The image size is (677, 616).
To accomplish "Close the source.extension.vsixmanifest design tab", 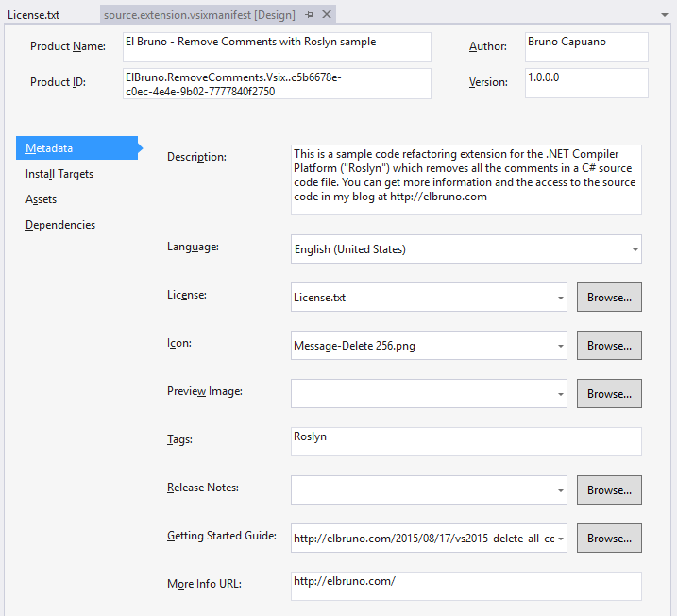I will (326, 15).
